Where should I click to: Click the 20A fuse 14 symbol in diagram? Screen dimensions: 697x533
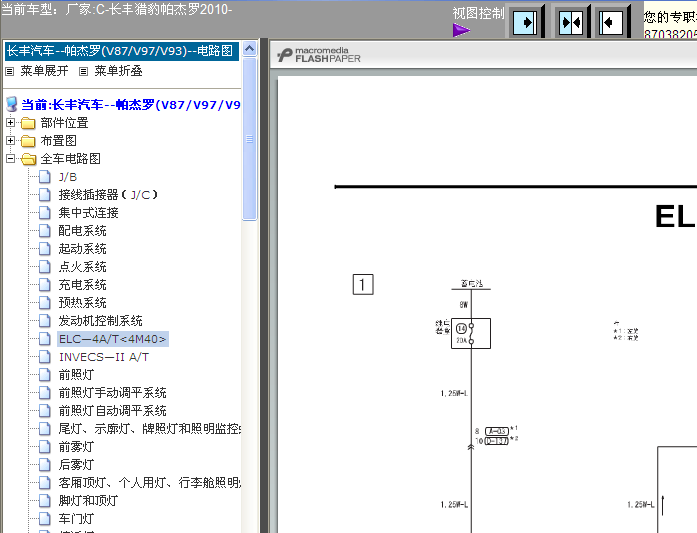[x=471, y=333]
